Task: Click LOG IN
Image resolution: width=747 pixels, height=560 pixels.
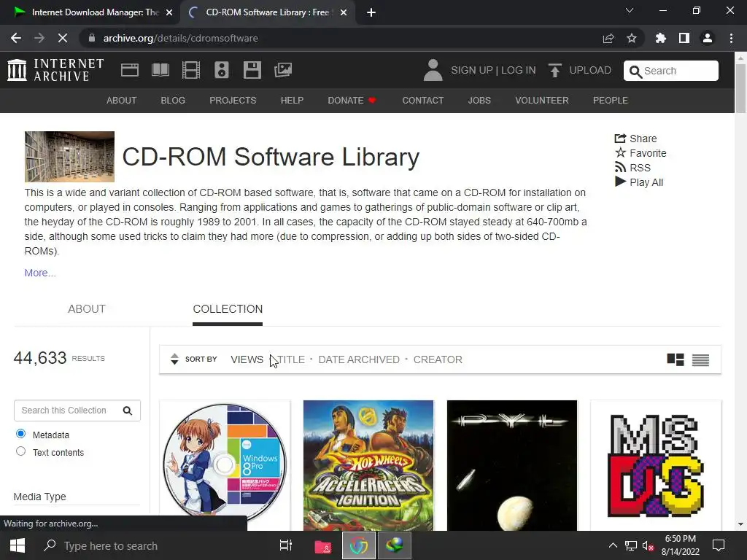Action: pyautogui.click(x=519, y=71)
